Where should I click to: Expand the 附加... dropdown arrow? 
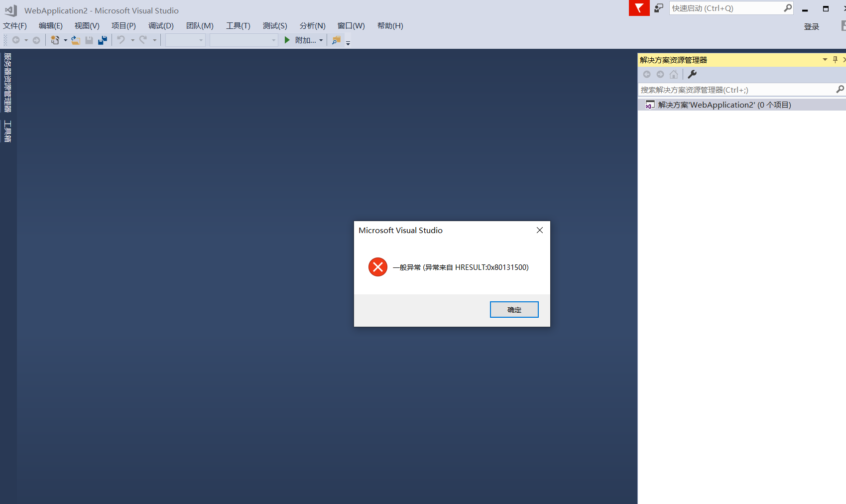[321, 40]
